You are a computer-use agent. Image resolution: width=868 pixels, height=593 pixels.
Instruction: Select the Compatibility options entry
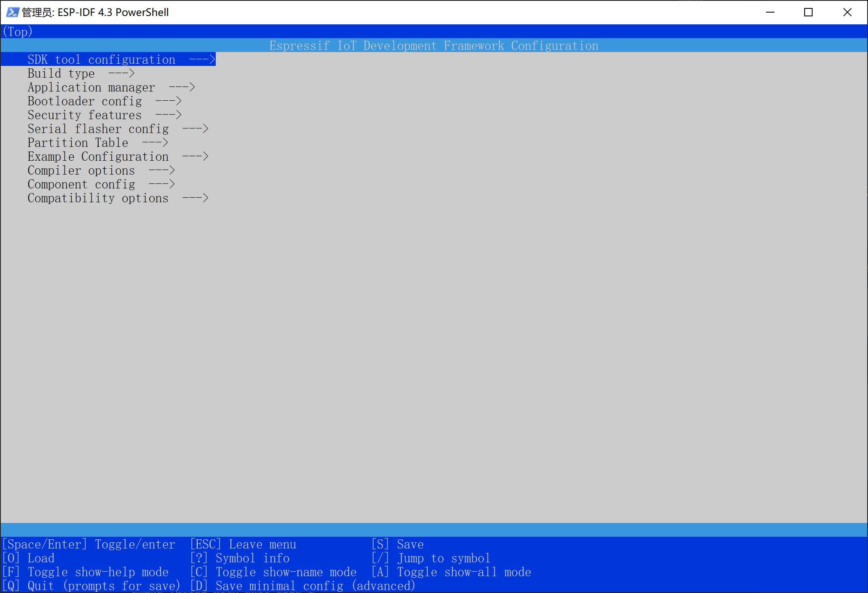click(x=118, y=198)
